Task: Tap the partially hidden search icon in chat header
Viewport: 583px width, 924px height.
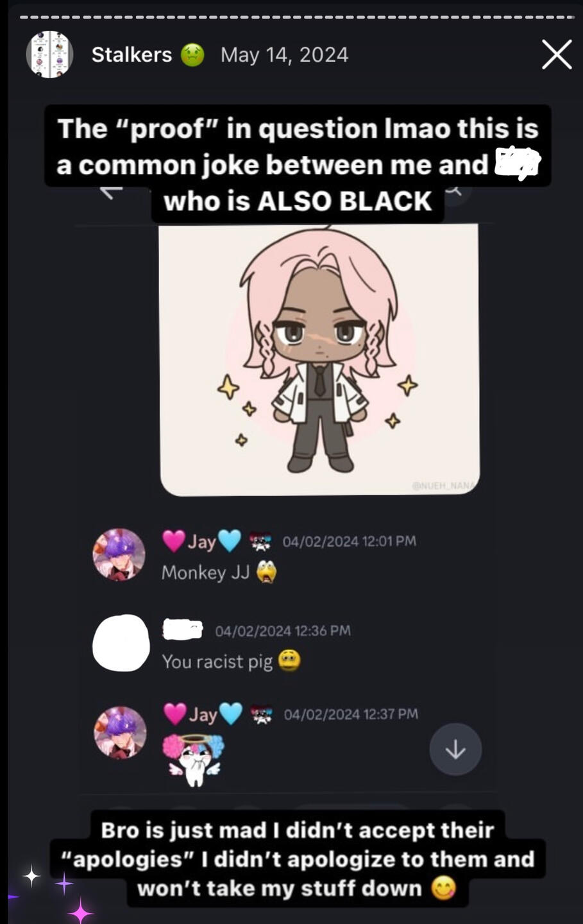Action: coord(454,191)
